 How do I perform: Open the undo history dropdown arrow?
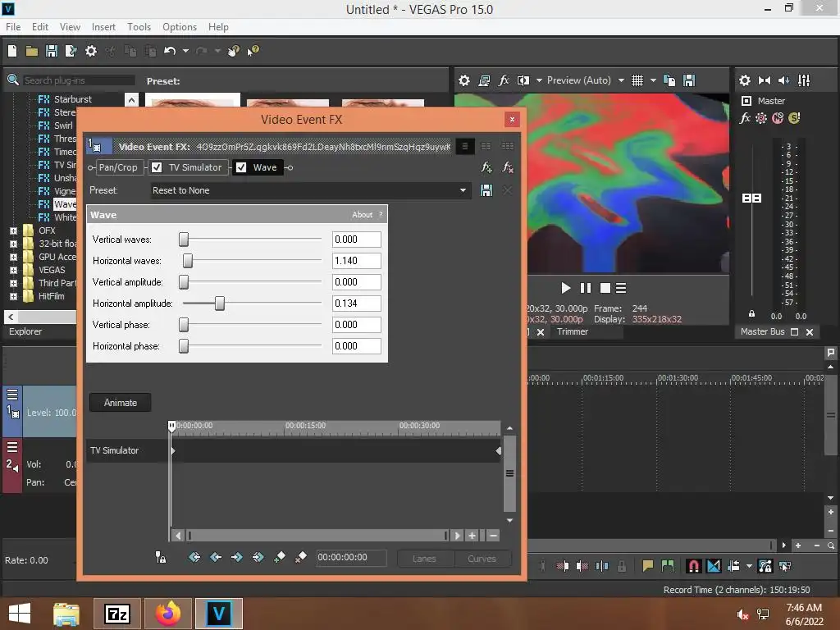[x=185, y=51]
